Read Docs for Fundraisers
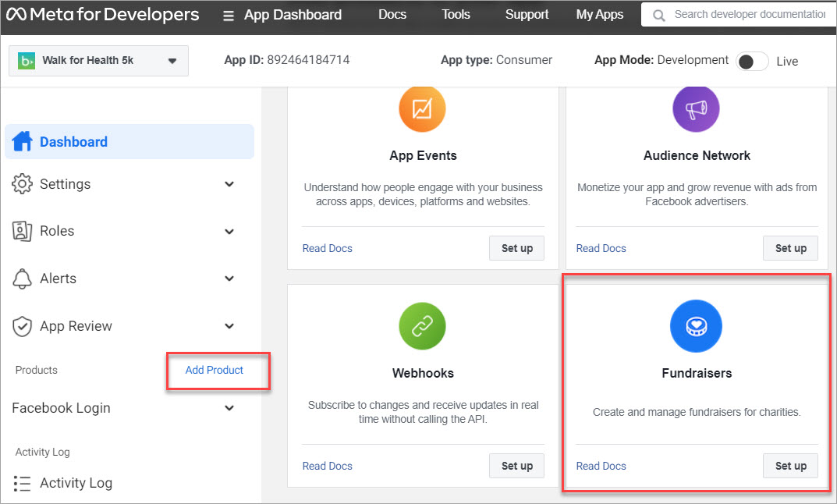The height and width of the screenshot is (504, 837). 601,466
